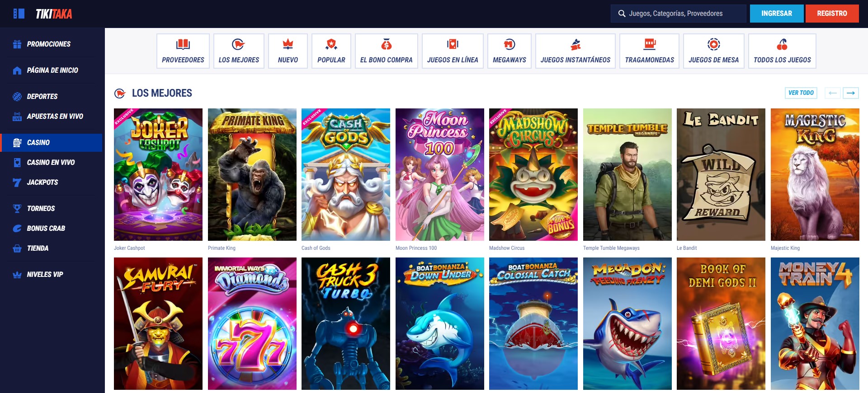Go to Deportes in the sidebar
This screenshot has height=393, width=868.
[51, 97]
